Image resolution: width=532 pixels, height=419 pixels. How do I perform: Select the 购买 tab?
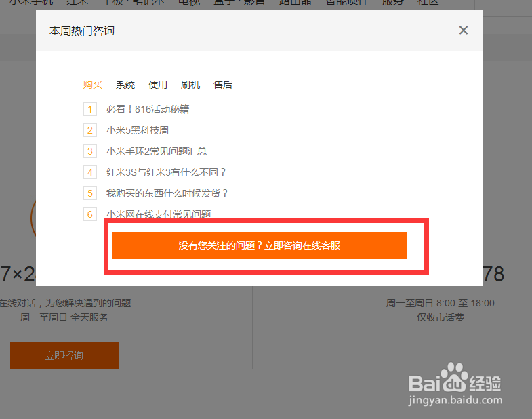coord(93,85)
